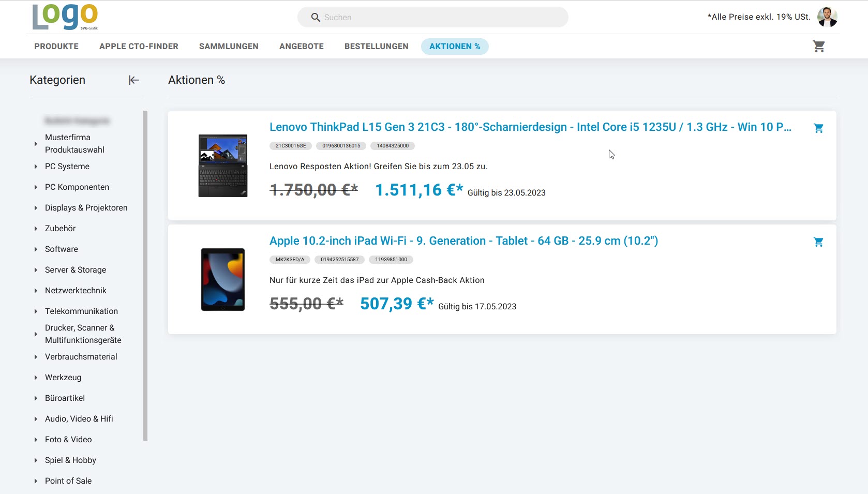Image resolution: width=868 pixels, height=494 pixels.
Task: Expand Spiel & Hobby arrow
Action: tap(36, 460)
